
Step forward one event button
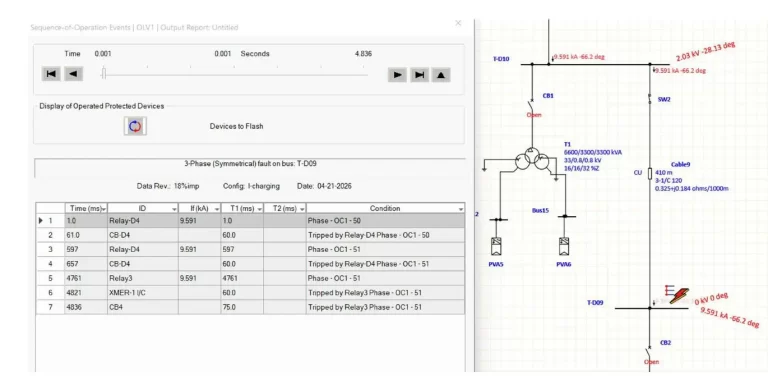tap(397, 75)
